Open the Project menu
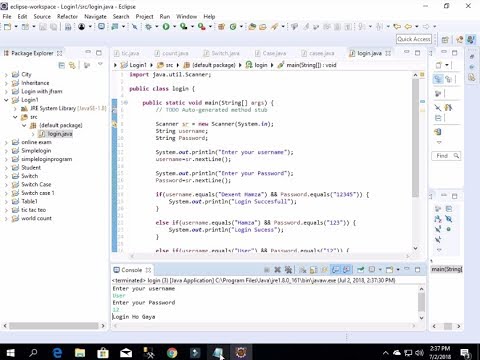The image size is (480, 360). pos(144,16)
